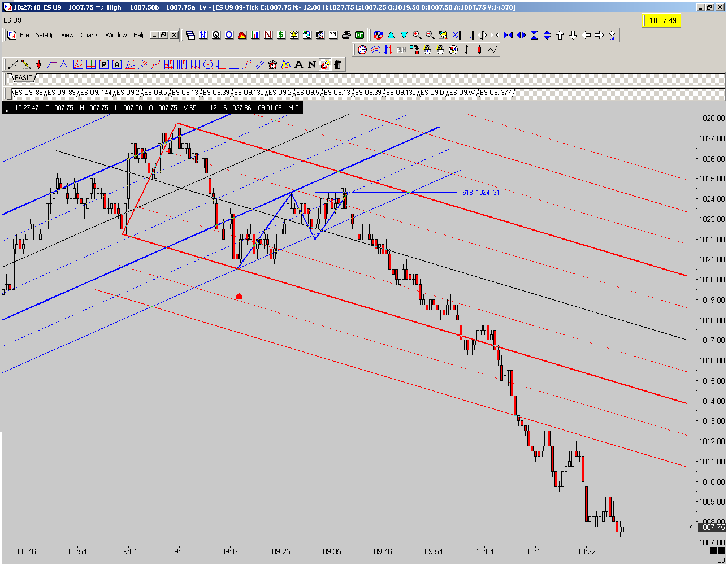Toggle the magnet snap tool
This screenshot has height=565, width=728.
click(x=325, y=64)
